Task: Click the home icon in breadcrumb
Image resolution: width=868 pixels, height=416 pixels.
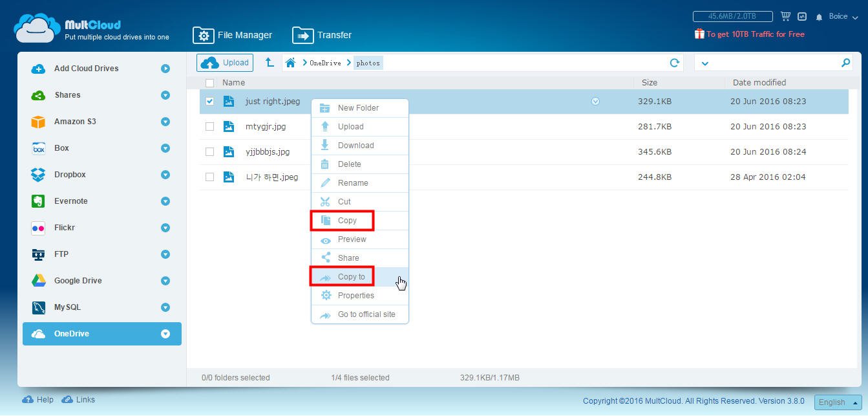Action: (x=291, y=63)
